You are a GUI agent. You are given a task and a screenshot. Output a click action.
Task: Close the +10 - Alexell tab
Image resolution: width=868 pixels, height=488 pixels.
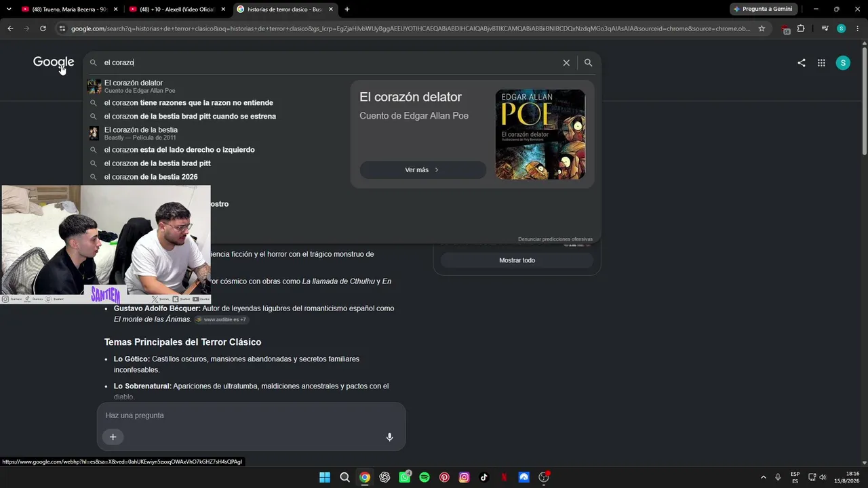tap(223, 9)
